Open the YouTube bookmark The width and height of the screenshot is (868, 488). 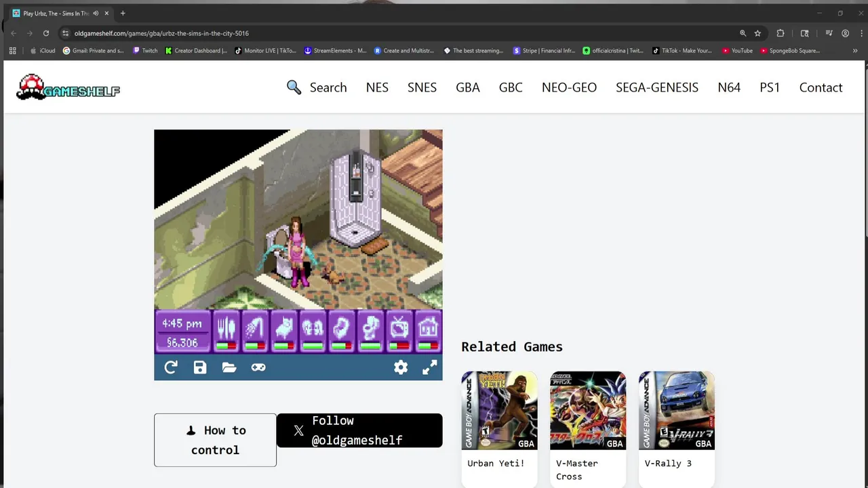point(737,51)
